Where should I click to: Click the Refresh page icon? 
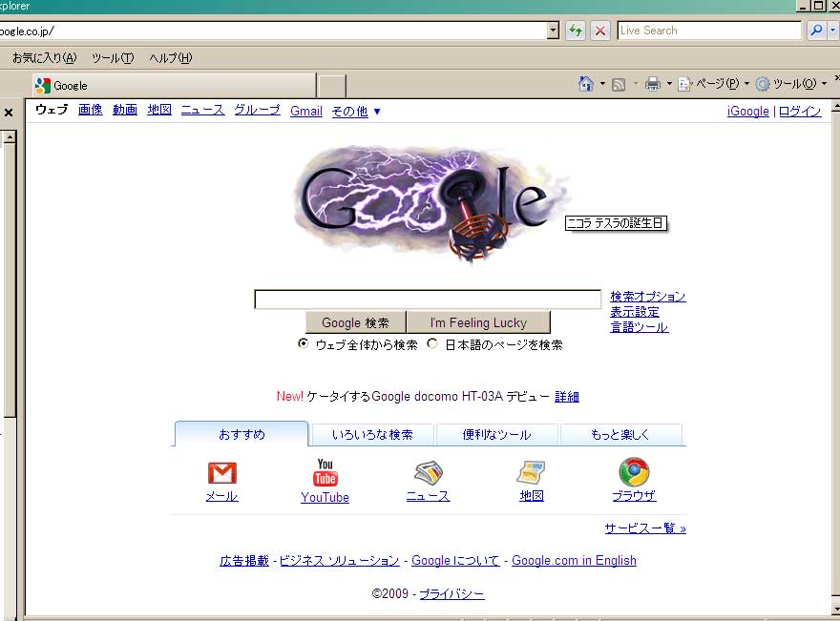click(576, 31)
